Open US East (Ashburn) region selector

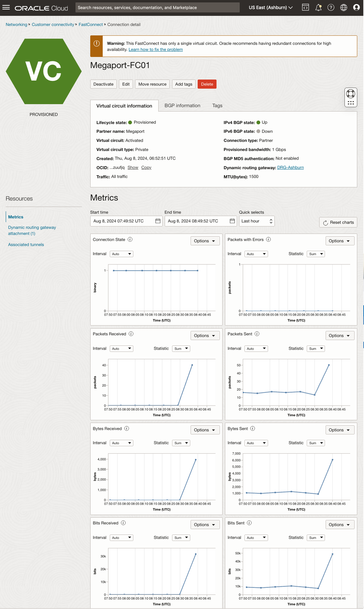click(271, 7)
